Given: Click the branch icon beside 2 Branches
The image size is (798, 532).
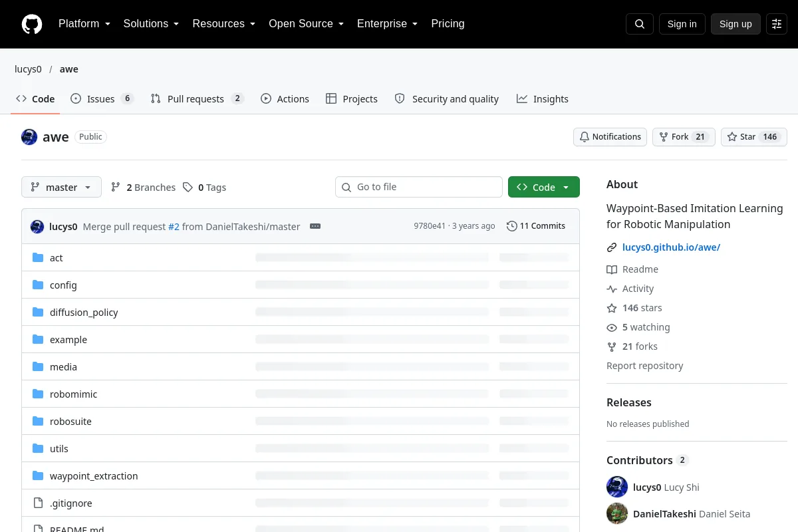Looking at the screenshot, I should tap(116, 188).
